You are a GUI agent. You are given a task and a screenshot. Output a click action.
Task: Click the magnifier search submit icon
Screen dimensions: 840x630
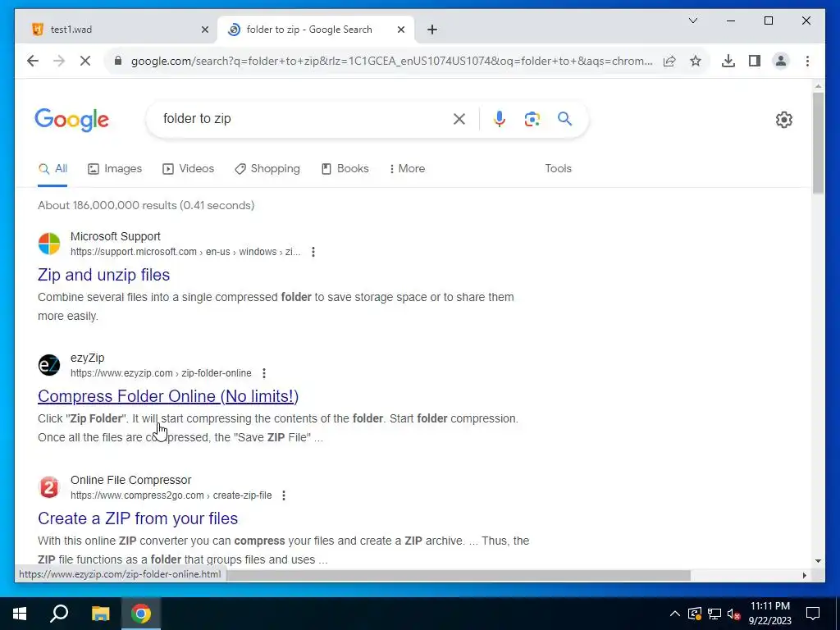coord(564,118)
